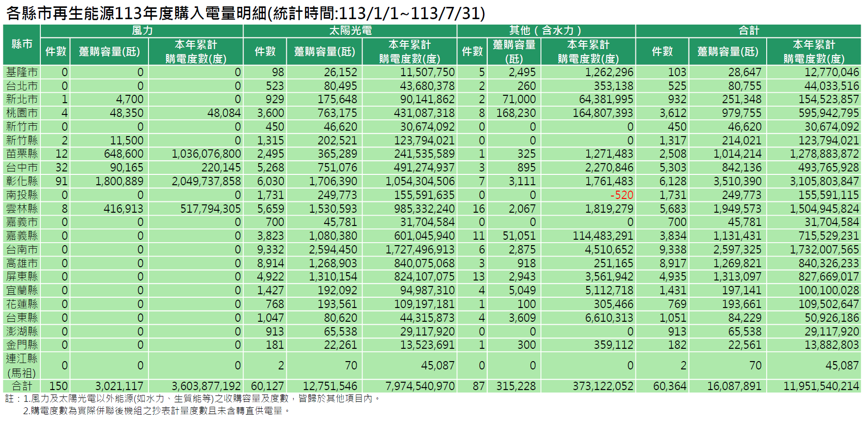Select the 風力 group header
The image size is (868, 422).
coord(142,30)
